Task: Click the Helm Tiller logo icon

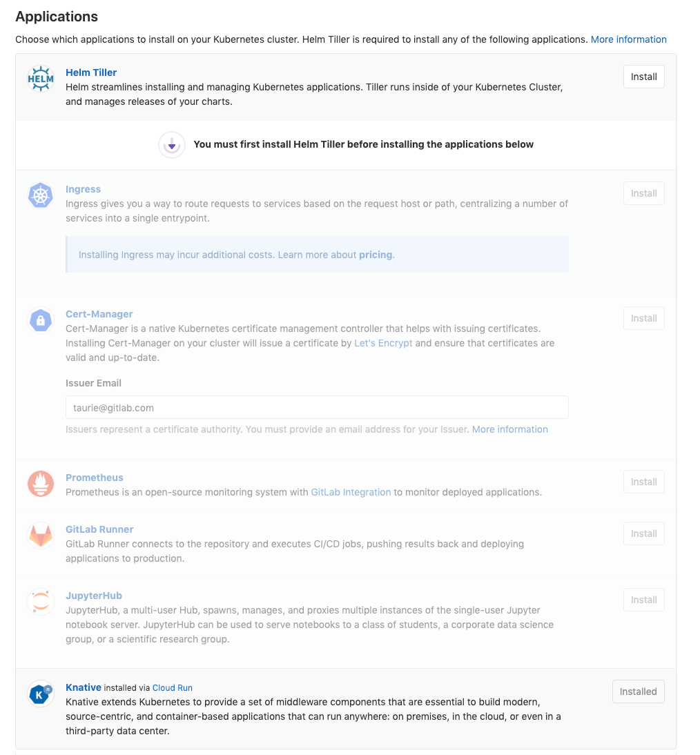Action: click(x=41, y=79)
